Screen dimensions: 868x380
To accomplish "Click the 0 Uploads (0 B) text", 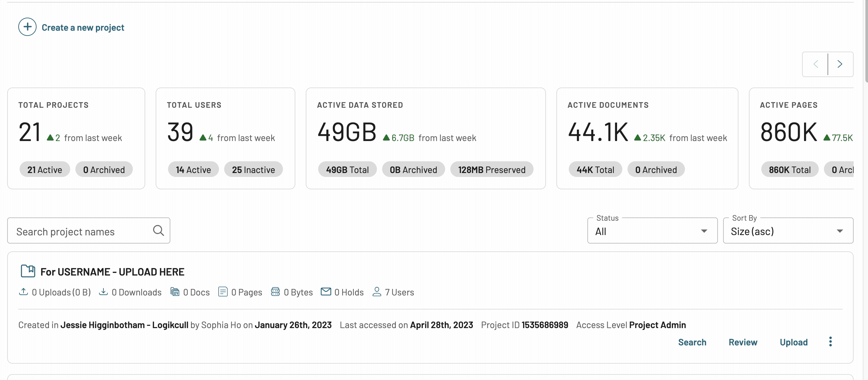I will (61, 292).
